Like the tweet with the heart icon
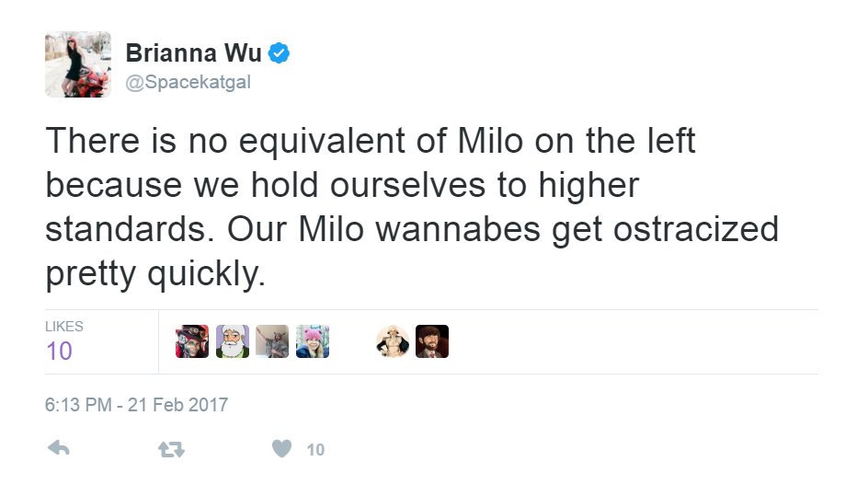The image size is (868, 496). coord(281,448)
